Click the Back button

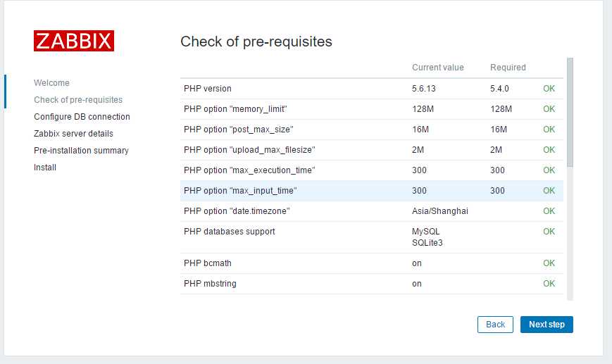pos(495,324)
